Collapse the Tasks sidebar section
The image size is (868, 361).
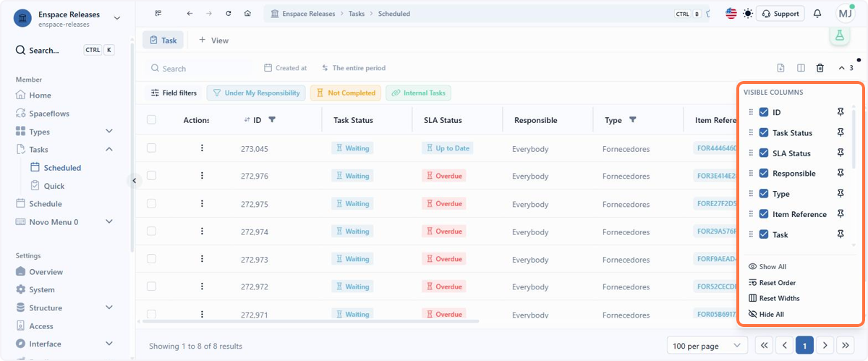point(109,150)
